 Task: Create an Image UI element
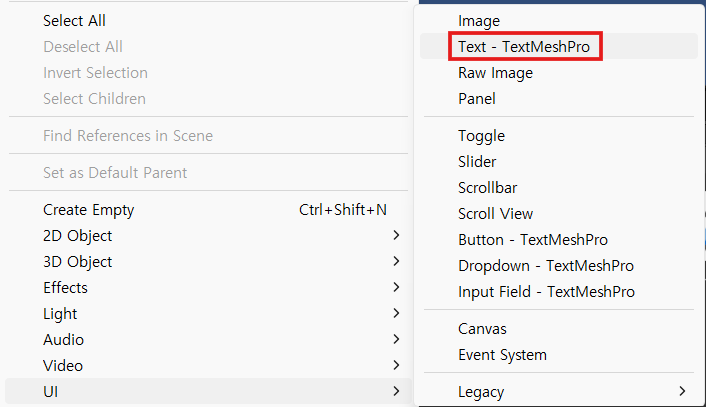tap(479, 21)
